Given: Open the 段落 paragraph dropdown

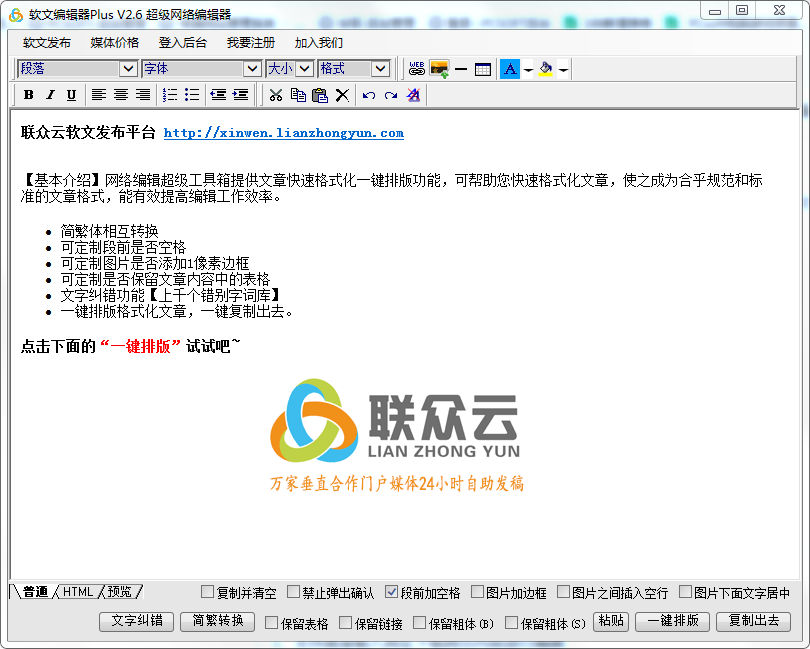Looking at the screenshot, I should pos(128,69).
